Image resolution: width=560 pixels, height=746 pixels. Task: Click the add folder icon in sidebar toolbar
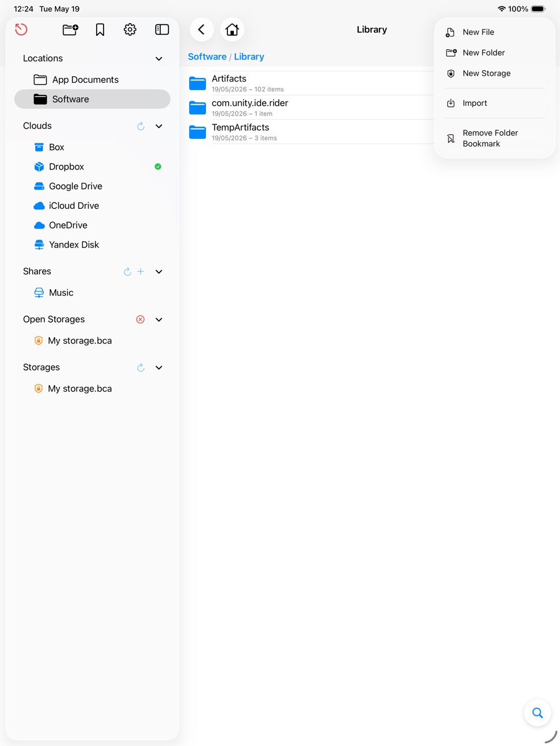point(71,29)
